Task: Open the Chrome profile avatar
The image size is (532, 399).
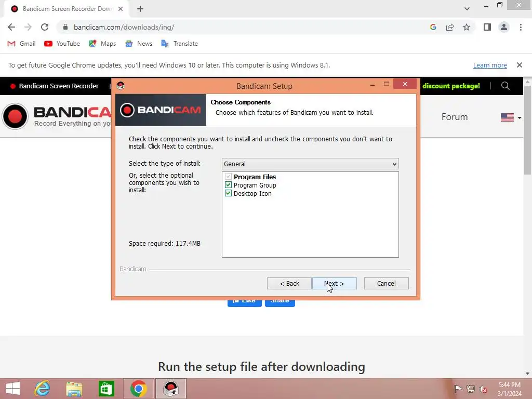Action: (504, 27)
